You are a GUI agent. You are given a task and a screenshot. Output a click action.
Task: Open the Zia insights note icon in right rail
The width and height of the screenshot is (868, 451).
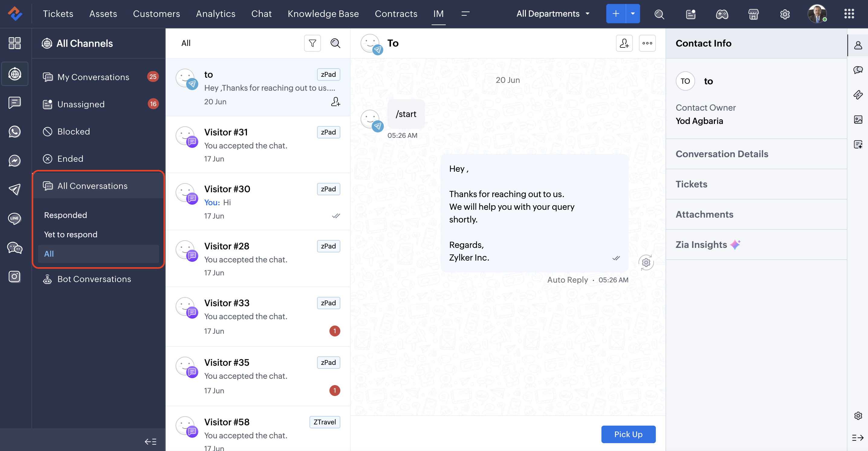[858, 144]
